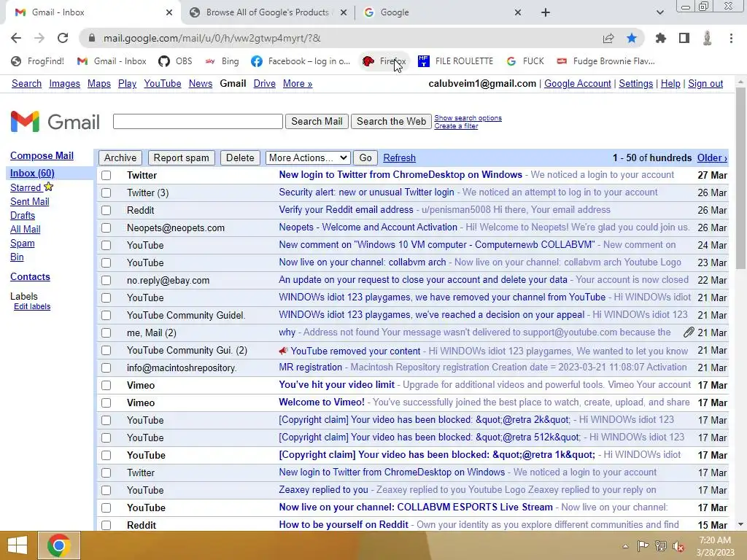Click the Compose Mail link

point(42,156)
